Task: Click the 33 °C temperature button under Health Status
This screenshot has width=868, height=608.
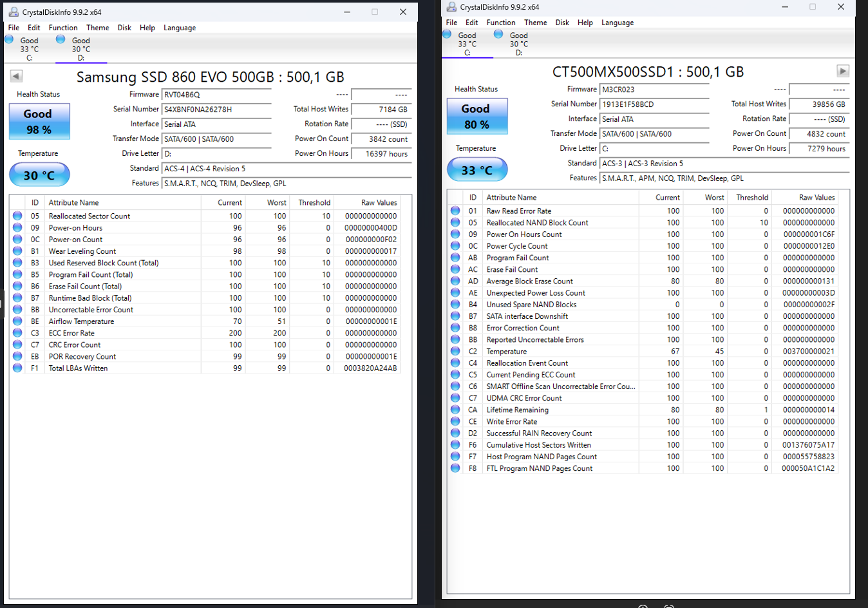Action: pyautogui.click(x=477, y=170)
